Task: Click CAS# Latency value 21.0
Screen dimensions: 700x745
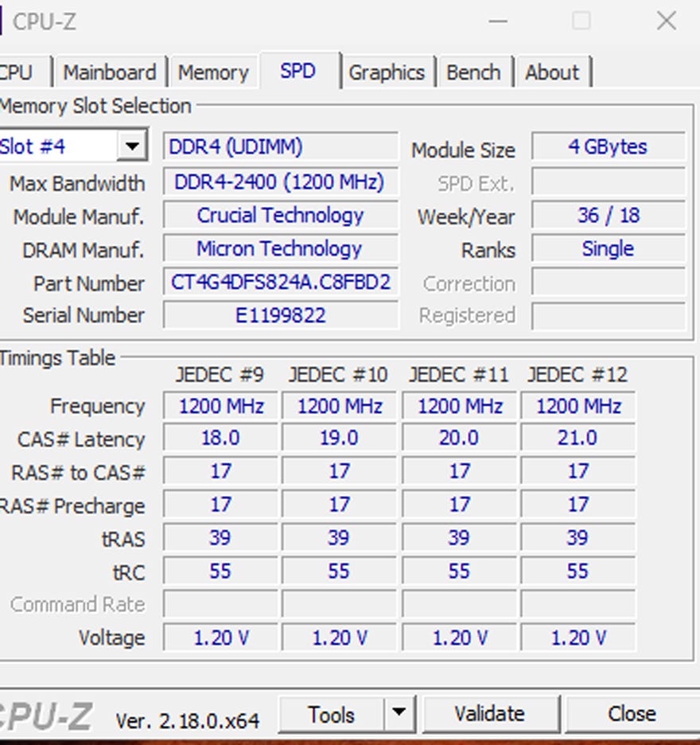Action: [578, 438]
